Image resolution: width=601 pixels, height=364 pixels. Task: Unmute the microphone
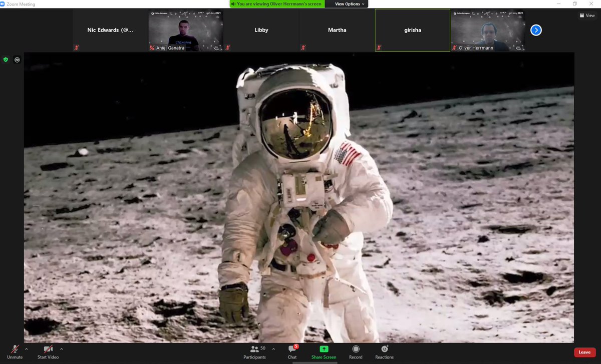15,352
